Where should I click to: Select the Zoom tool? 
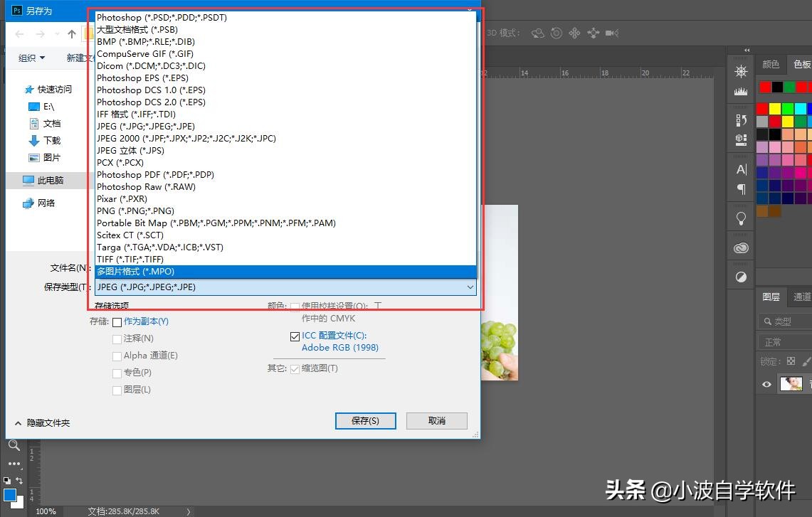pos(14,445)
